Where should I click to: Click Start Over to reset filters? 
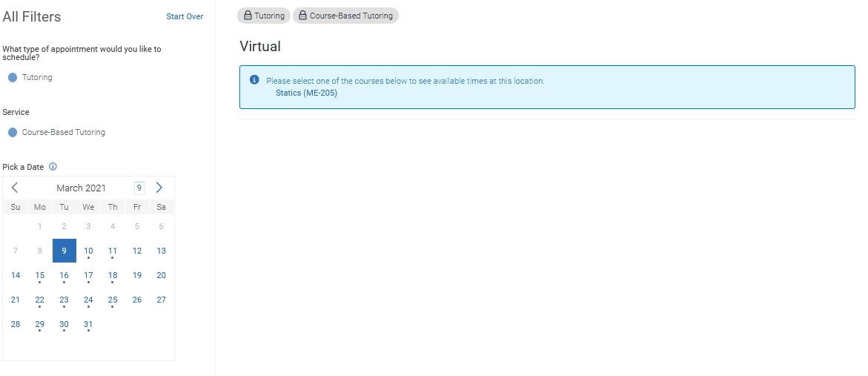185,16
